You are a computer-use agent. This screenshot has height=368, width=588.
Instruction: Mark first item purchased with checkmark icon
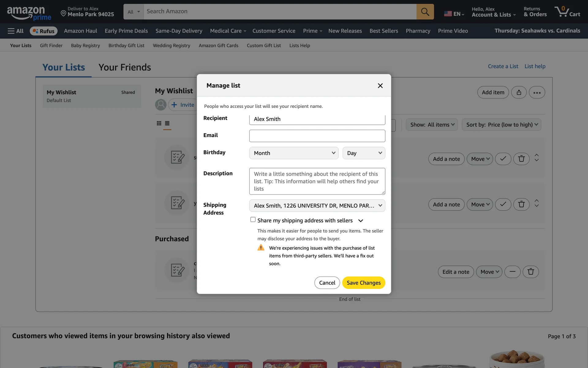pos(503,159)
